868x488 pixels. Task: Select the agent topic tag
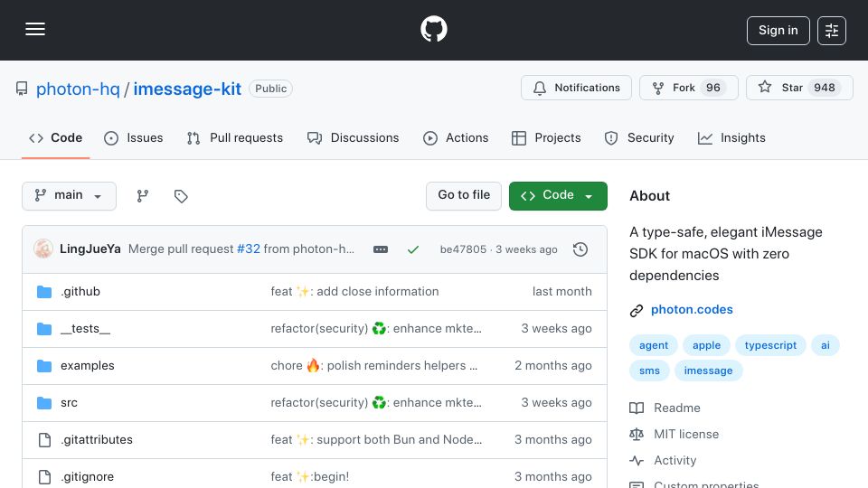pos(654,345)
